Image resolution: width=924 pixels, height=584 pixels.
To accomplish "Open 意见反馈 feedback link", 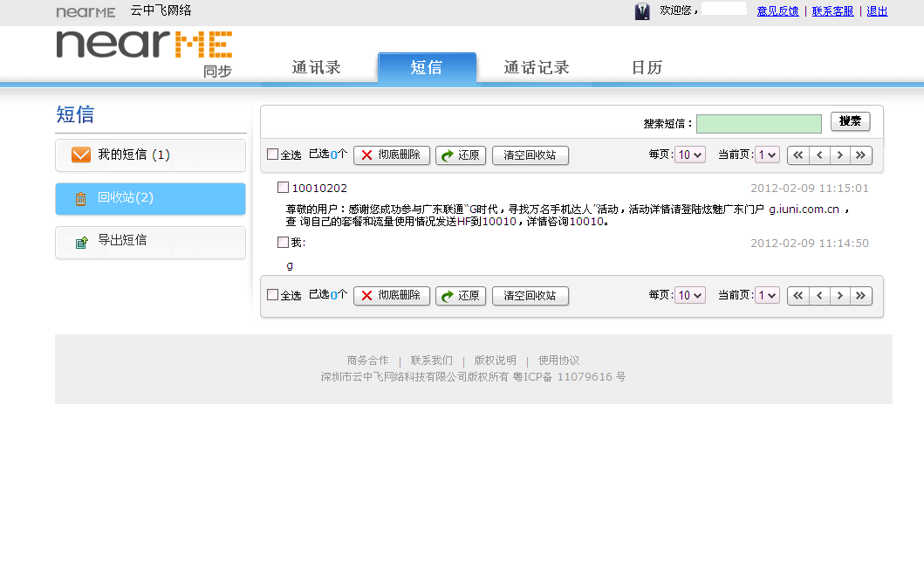I will 778,11.
